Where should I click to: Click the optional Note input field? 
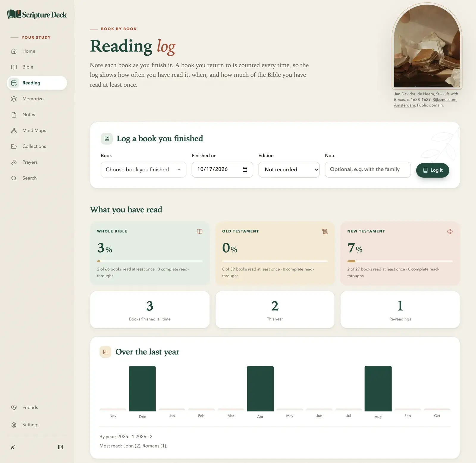coord(368,170)
